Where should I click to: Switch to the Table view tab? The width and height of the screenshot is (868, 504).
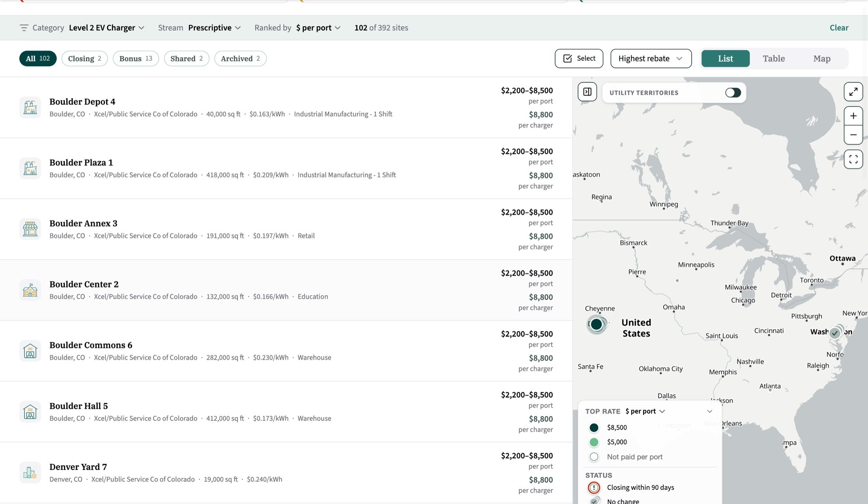[773, 58]
